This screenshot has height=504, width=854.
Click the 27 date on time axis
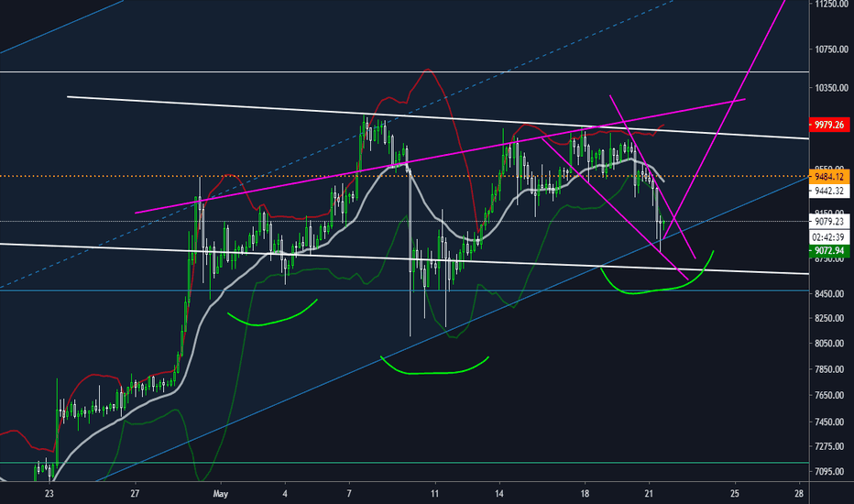click(x=135, y=494)
